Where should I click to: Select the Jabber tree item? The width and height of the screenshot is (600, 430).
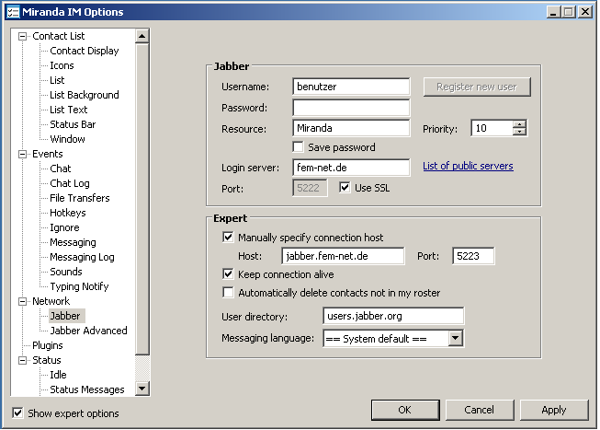click(x=65, y=316)
